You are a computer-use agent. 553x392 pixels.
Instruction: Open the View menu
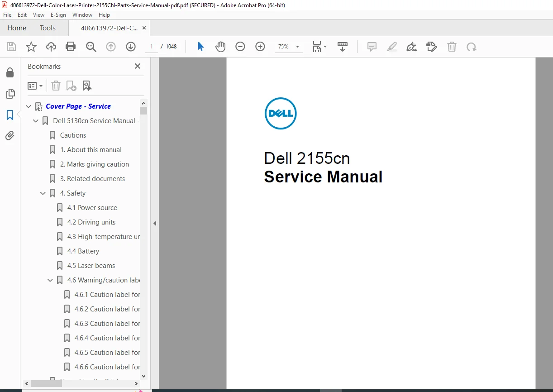click(x=38, y=15)
